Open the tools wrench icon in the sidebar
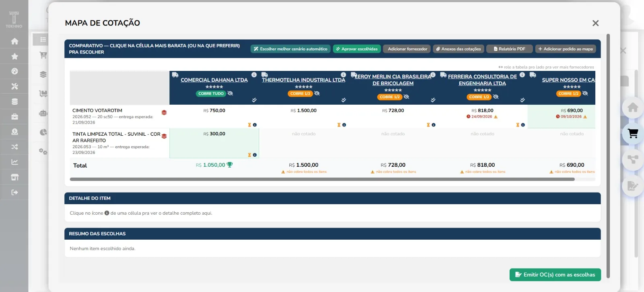Viewport: 644px width, 292px height. 14,86
